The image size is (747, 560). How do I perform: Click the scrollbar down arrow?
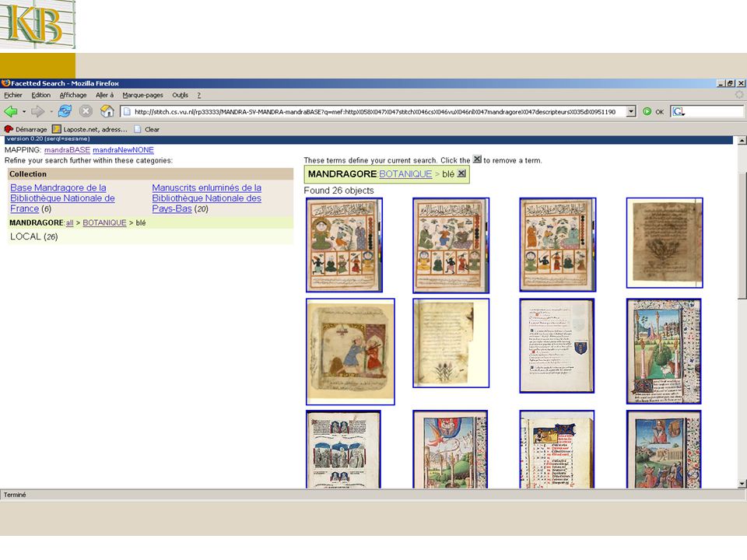(742, 483)
